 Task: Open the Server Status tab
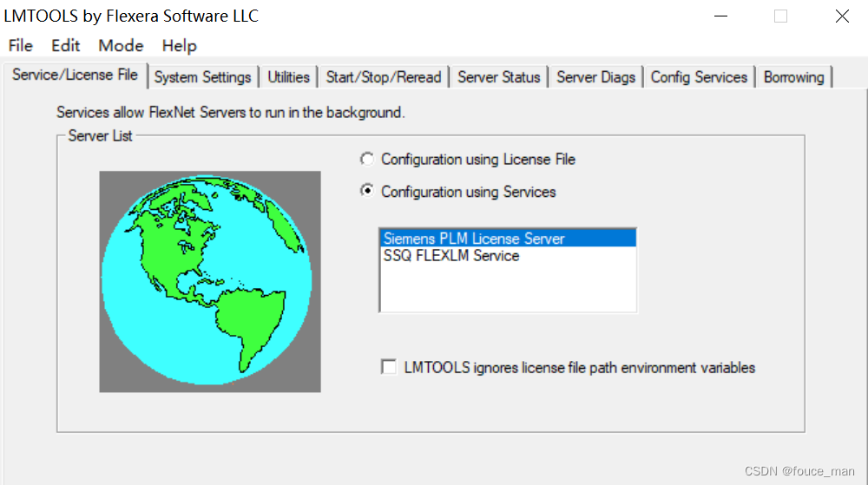click(499, 77)
